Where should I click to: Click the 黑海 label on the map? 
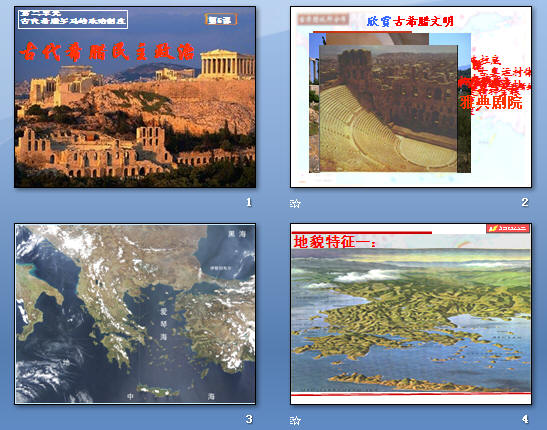click(237, 234)
